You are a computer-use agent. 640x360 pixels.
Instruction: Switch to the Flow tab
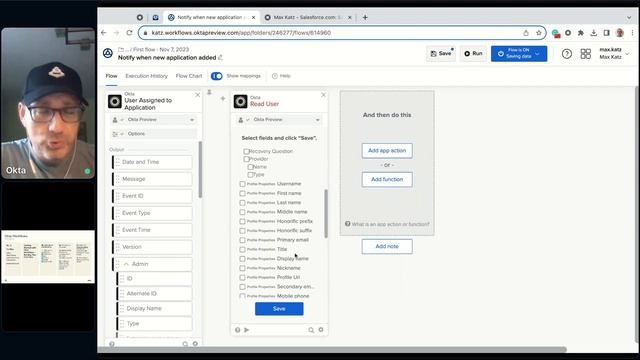pos(111,76)
